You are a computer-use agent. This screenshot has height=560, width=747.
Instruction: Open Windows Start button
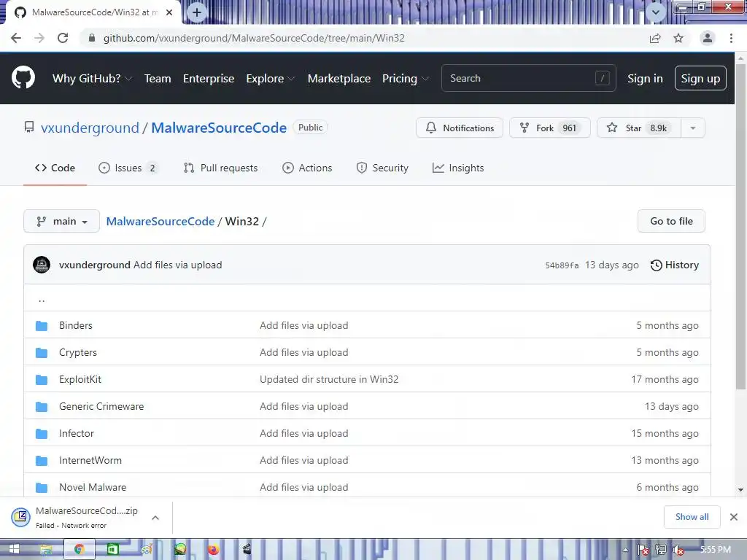click(x=14, y=550)
